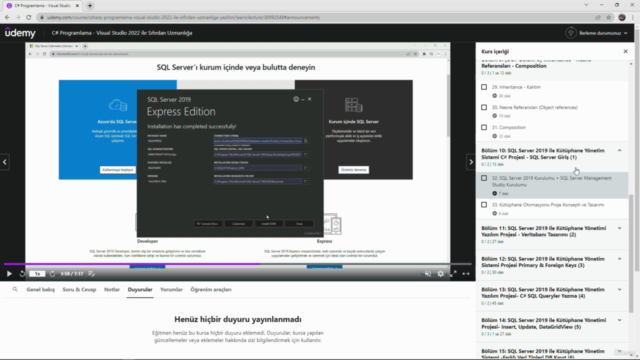Expand Bölüm 11 Veritabanı Tasarımı section
The image size is (640, 360).
coord(620,228)
